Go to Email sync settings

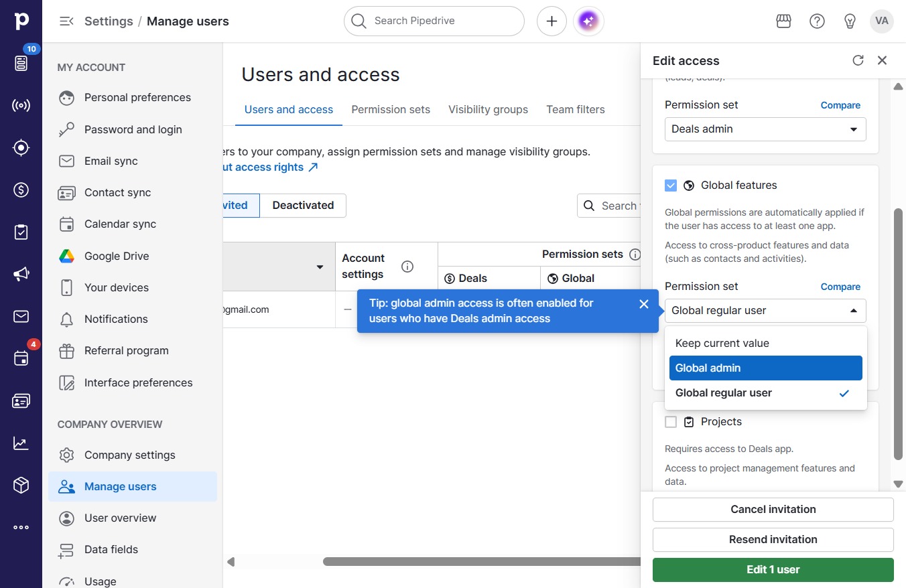click(x=133, y=161)
